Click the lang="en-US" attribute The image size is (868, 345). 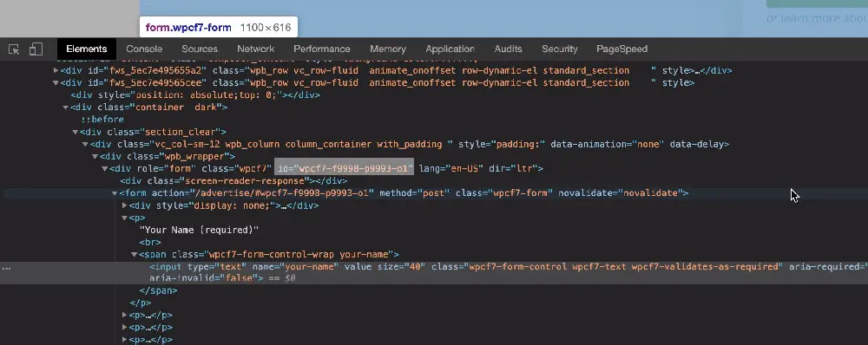(451, 168)
